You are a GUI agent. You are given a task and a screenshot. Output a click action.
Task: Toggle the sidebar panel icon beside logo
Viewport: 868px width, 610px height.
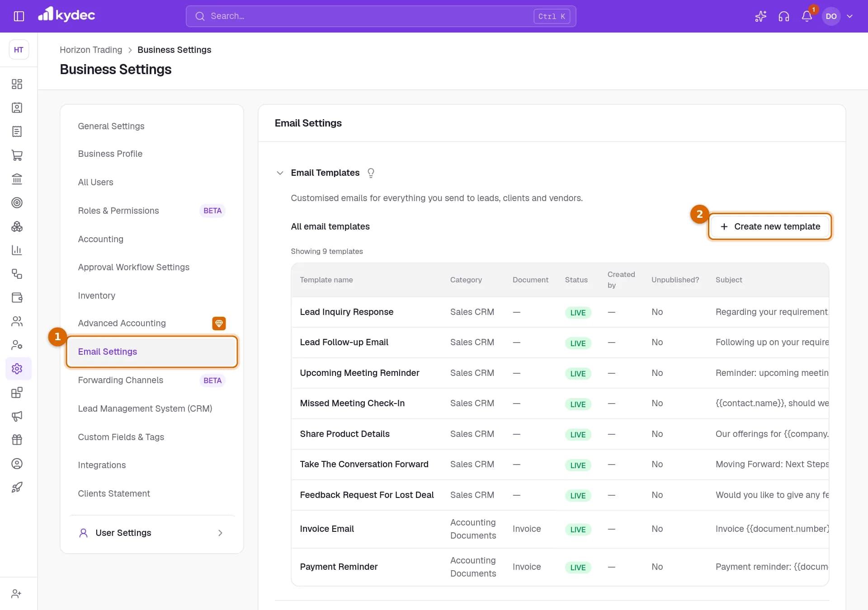click(x=19, y=16)
